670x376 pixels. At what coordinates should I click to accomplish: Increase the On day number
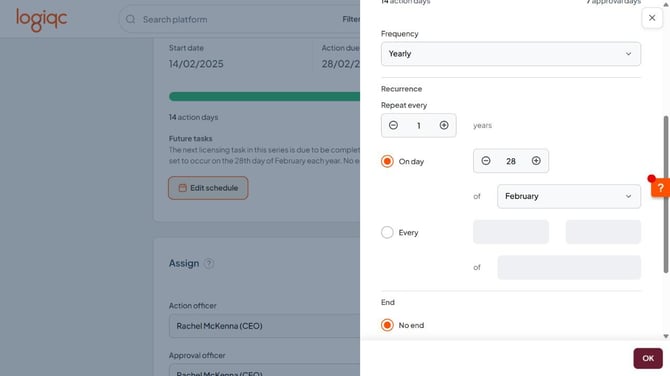[x=536, y=161]
